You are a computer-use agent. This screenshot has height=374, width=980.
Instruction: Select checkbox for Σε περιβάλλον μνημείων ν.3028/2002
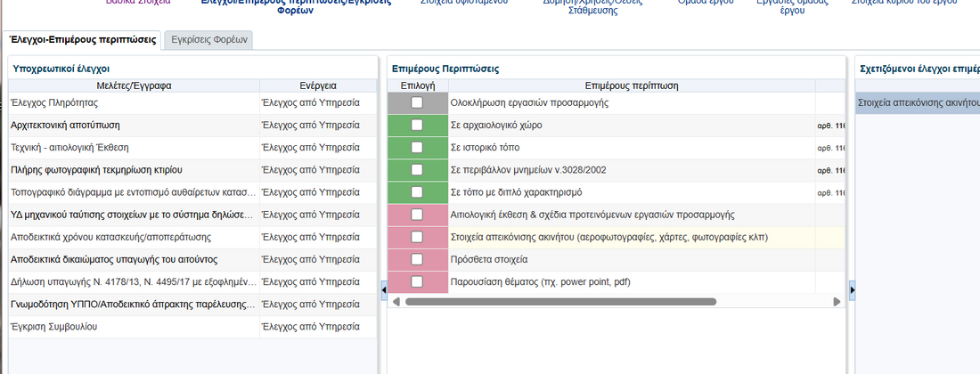coord(417,169)
